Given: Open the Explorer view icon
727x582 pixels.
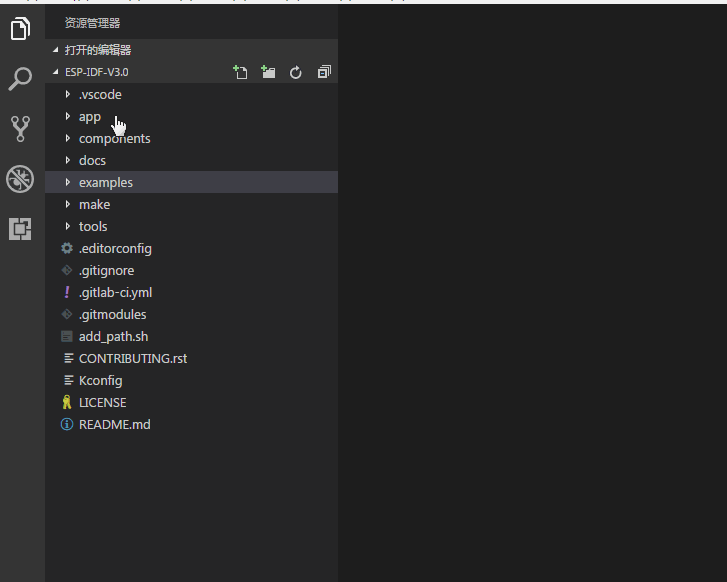Looking at the screenshot, I should 20,28.
